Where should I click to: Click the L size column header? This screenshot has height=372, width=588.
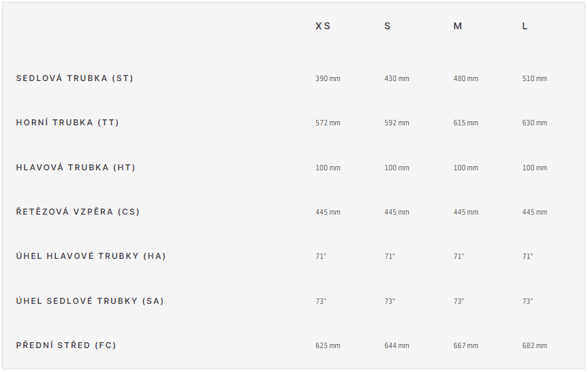[x=525, y=26]
